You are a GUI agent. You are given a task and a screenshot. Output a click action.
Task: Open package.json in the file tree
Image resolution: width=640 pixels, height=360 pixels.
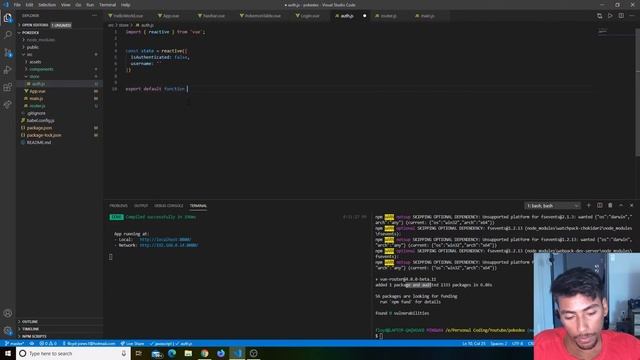(x=59, y=128)
